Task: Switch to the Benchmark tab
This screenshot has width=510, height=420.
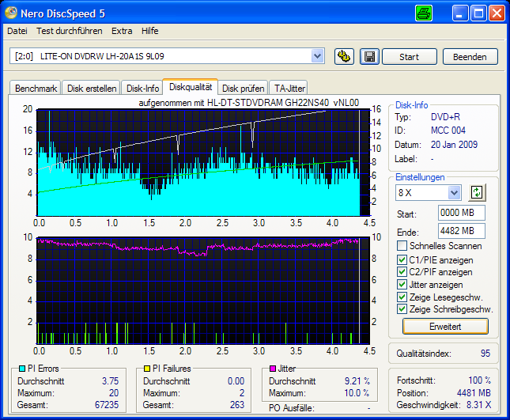Action: (36, 88)
